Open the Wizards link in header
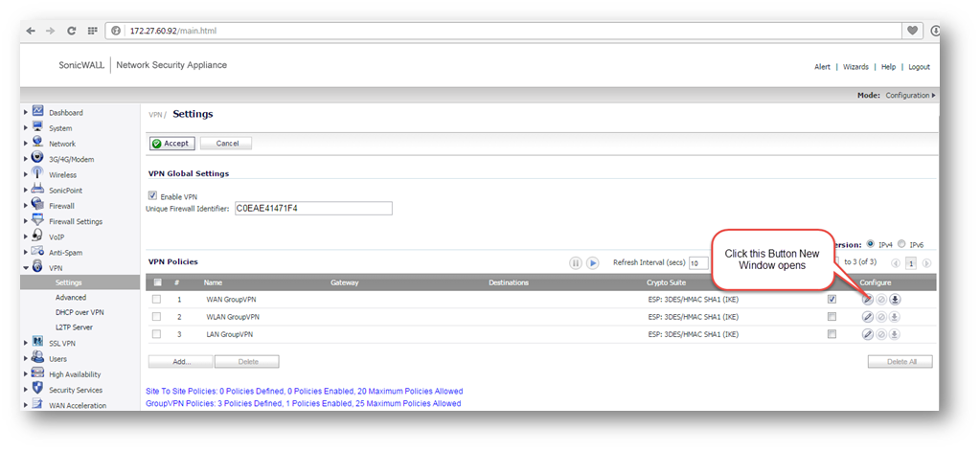 click(x=855, y=67)
